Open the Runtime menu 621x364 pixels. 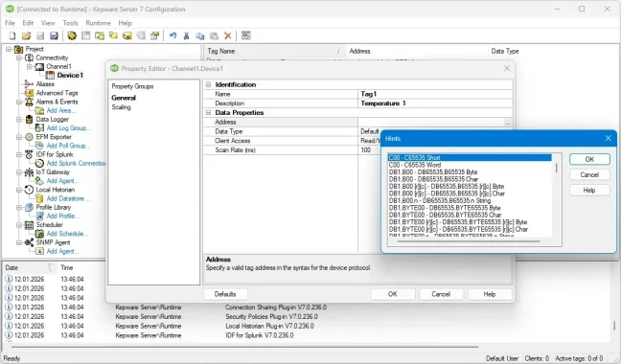(x=98, y=23)
